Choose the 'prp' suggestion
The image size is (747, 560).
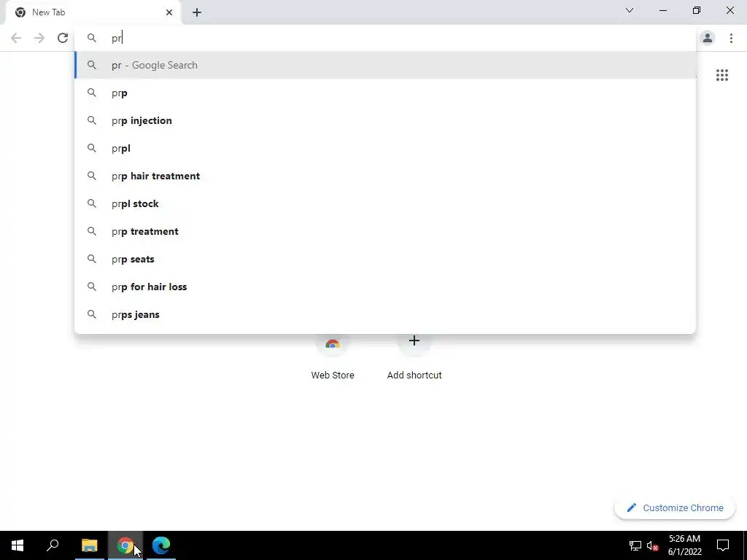(385, 93)
